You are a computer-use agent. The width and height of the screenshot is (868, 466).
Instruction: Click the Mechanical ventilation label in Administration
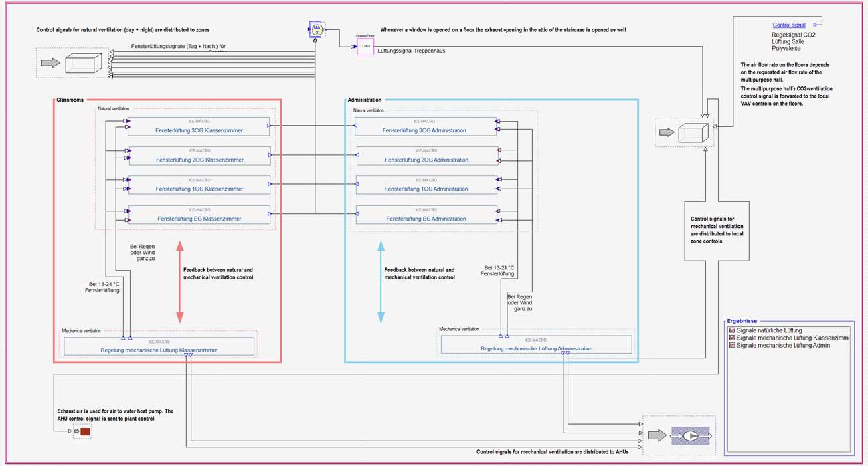click(459, 329)
